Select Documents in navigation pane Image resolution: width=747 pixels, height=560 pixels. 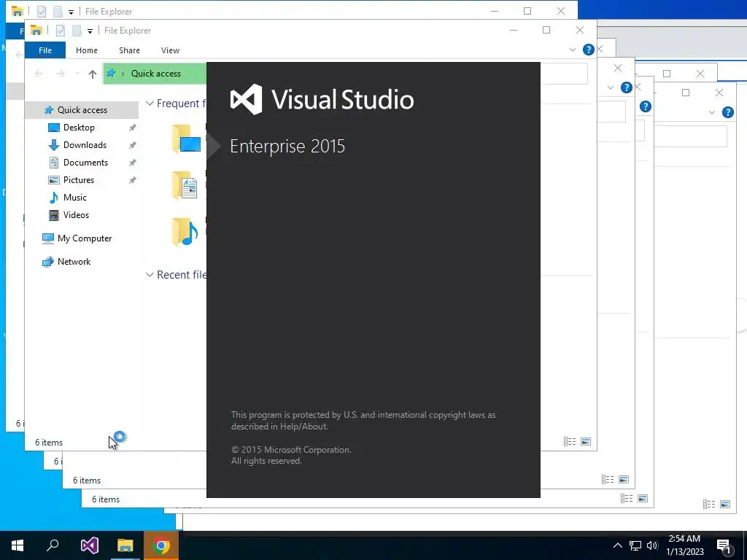[x=85, y=163]
